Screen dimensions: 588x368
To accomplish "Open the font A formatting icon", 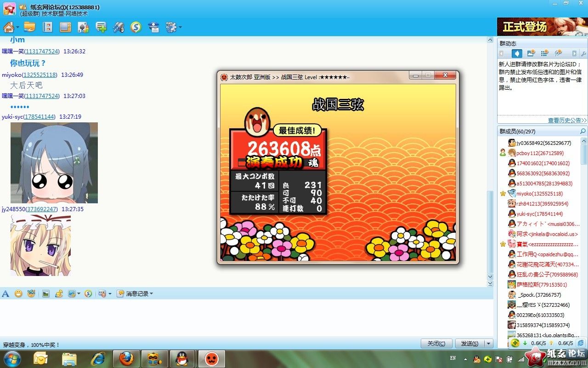I will [6, 293].
